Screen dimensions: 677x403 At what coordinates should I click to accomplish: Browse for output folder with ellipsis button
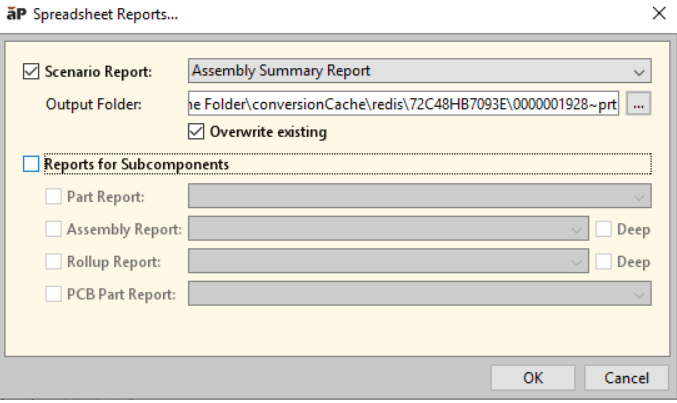coord(639,103)
